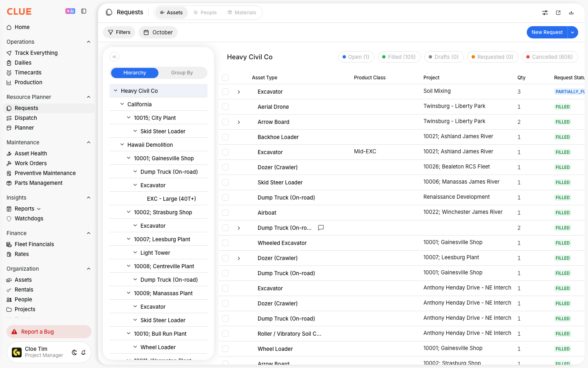Viewport: 588px width, 368px height.
Task: Open Timecards section
Action: pos(28,72)
